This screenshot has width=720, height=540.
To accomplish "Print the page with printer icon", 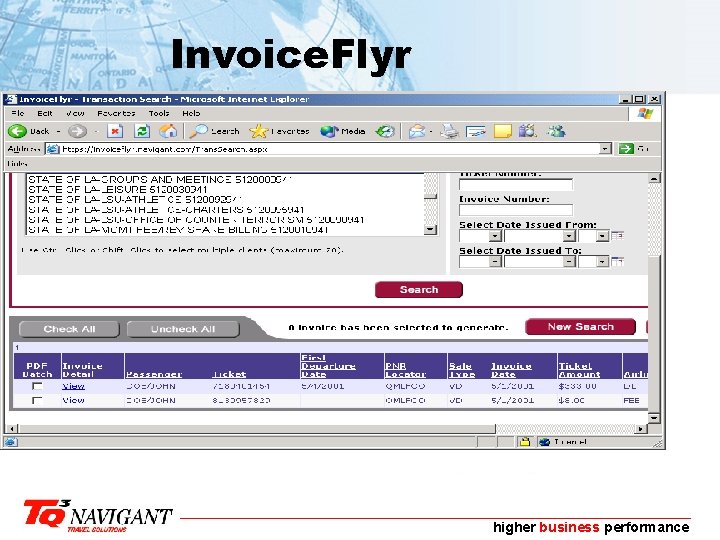I will point(449,132).
